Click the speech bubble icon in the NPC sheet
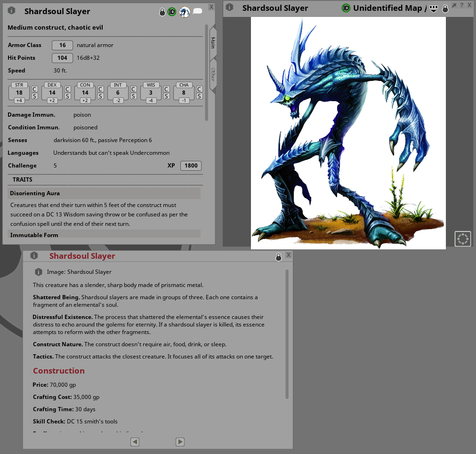 pos(198,11)
